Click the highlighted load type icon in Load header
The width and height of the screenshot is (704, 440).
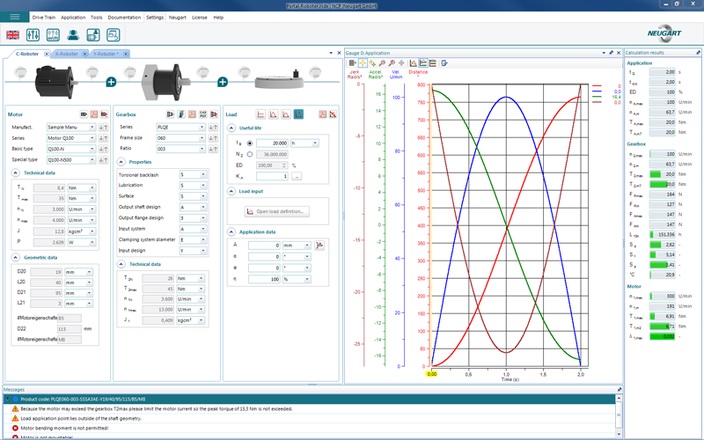click(299, 115)
